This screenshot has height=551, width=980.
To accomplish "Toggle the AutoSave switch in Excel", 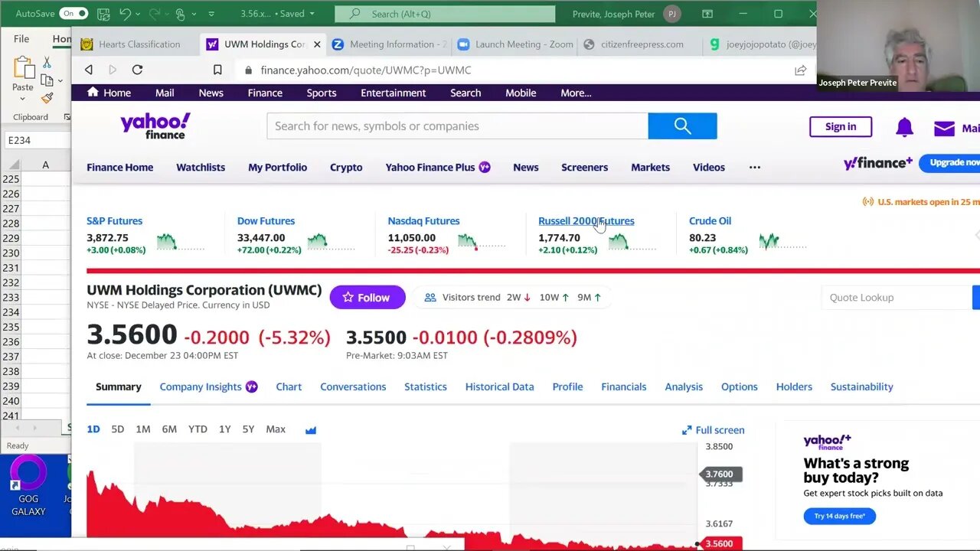I will 73,14.
